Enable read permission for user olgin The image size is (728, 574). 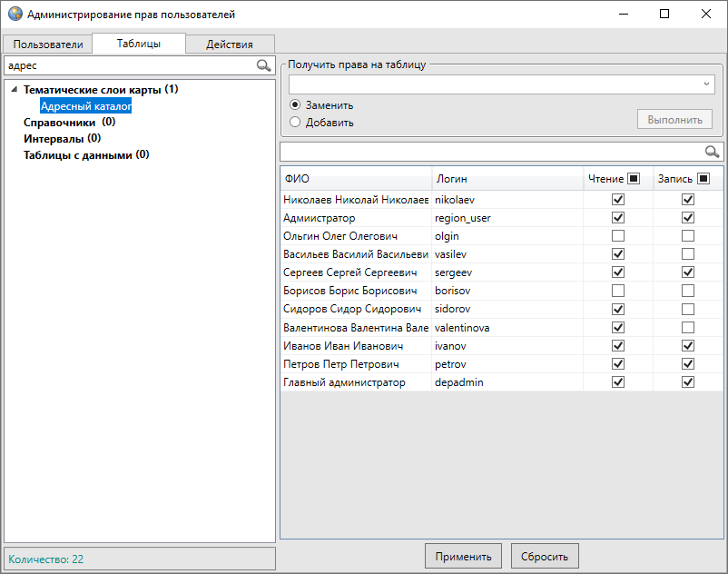618,236
